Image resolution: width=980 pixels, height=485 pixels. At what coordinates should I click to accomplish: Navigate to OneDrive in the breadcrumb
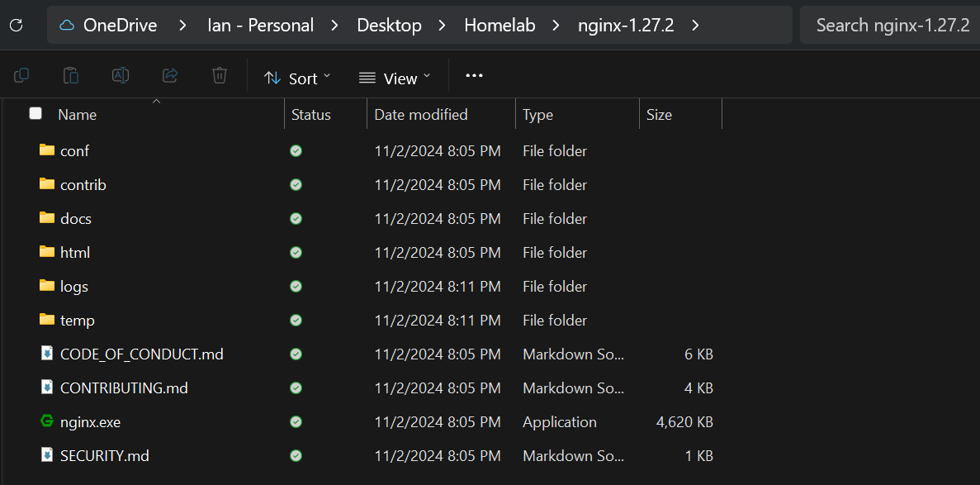120,25
